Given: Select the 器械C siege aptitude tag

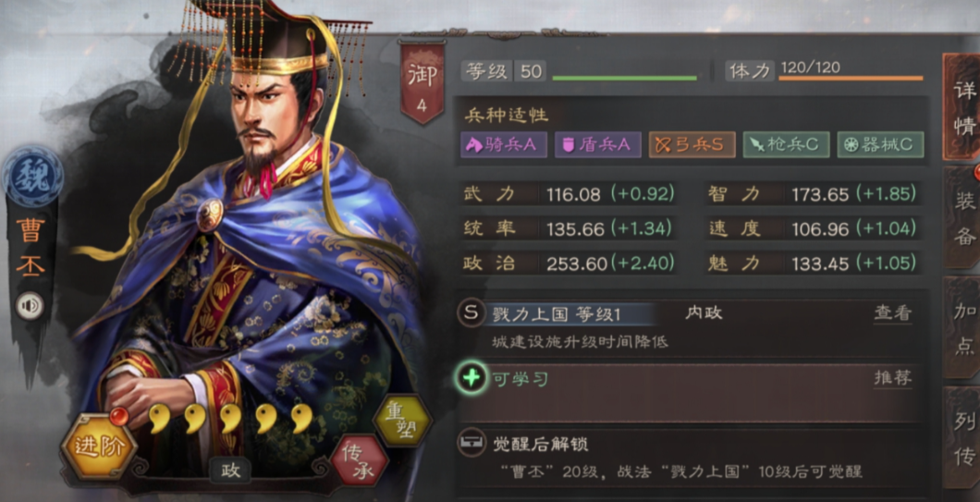Looking at the screenshot, I should tap(880, 144).
